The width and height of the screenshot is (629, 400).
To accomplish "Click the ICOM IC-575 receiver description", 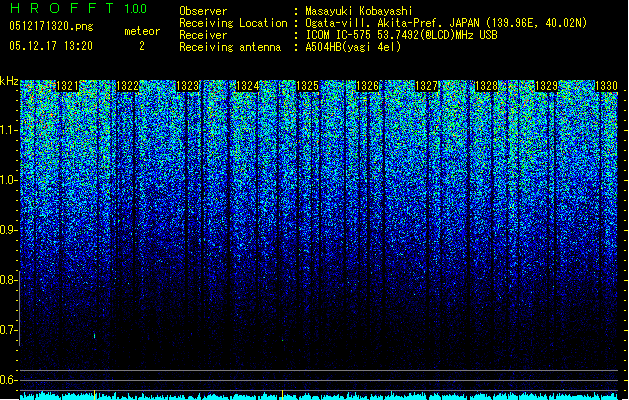I will [x=401, y=35].
